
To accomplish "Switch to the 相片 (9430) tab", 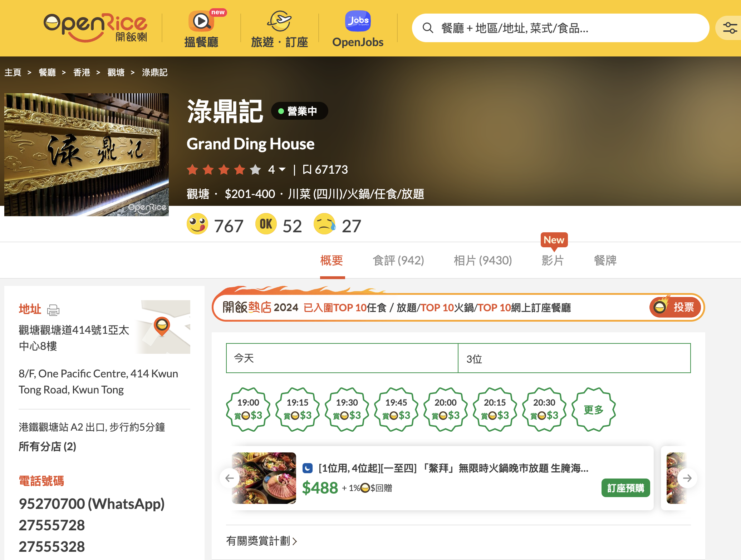I will point(483,261).
